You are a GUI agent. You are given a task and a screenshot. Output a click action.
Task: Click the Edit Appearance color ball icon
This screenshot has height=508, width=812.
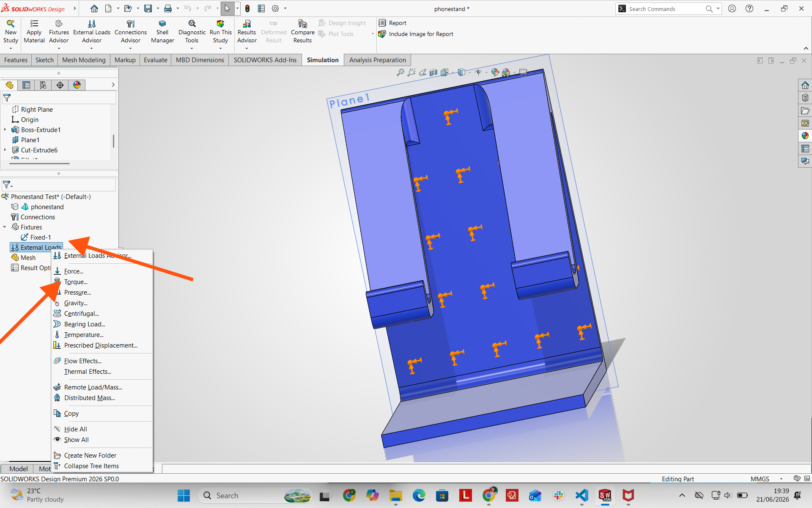(x=495, y=72)
